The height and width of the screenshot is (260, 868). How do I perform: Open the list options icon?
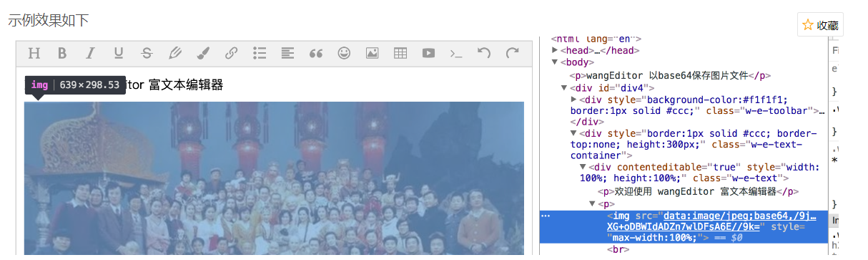pyautogui.click(x=260, y=53)
